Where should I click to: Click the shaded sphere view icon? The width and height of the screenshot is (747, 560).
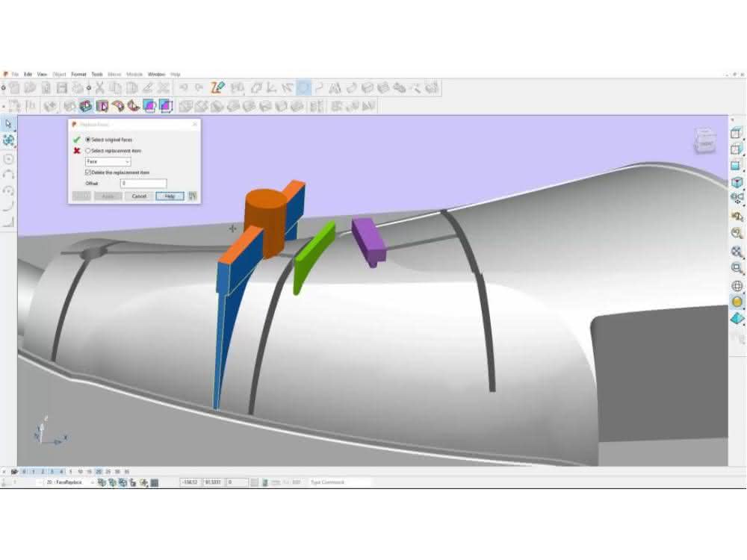point(737,302)
